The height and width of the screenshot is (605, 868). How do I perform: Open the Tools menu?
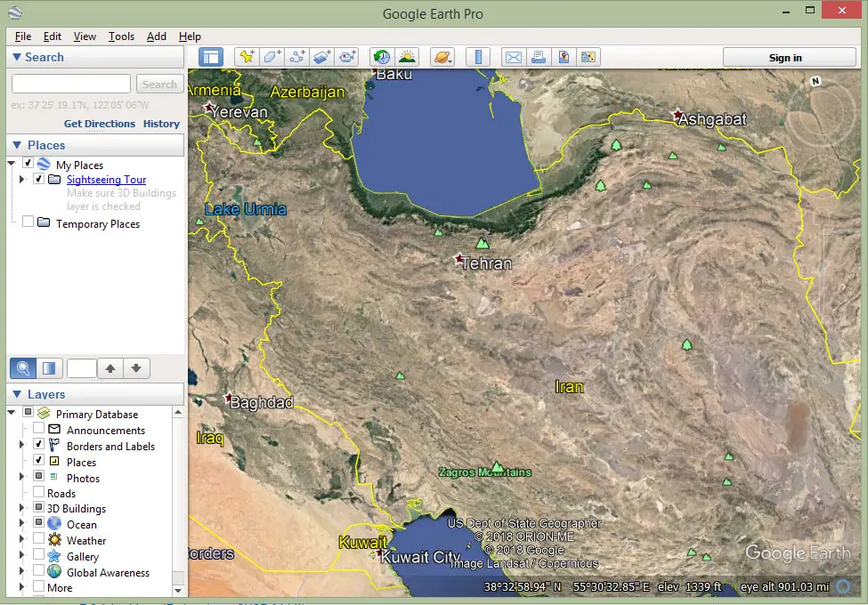tap(121, 36)
